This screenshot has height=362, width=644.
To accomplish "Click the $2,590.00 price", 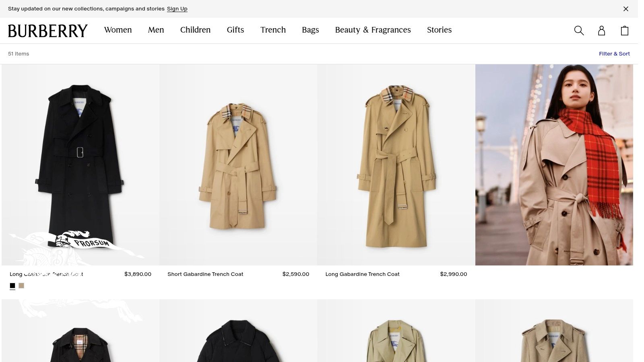I will (296, 274).
